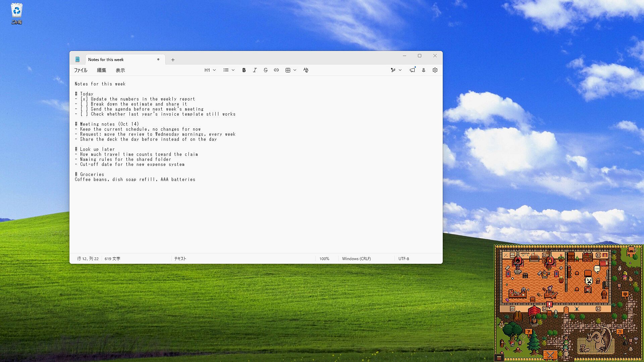Click the 'How much travel time counts' line
The height and width of the screenshot is (362, 644).
point(137,154)
